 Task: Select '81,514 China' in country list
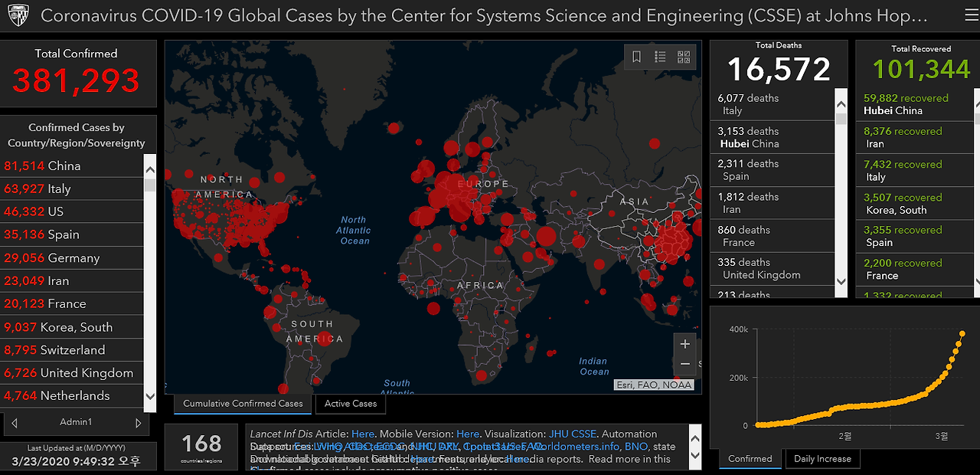[x=72, y=165]
